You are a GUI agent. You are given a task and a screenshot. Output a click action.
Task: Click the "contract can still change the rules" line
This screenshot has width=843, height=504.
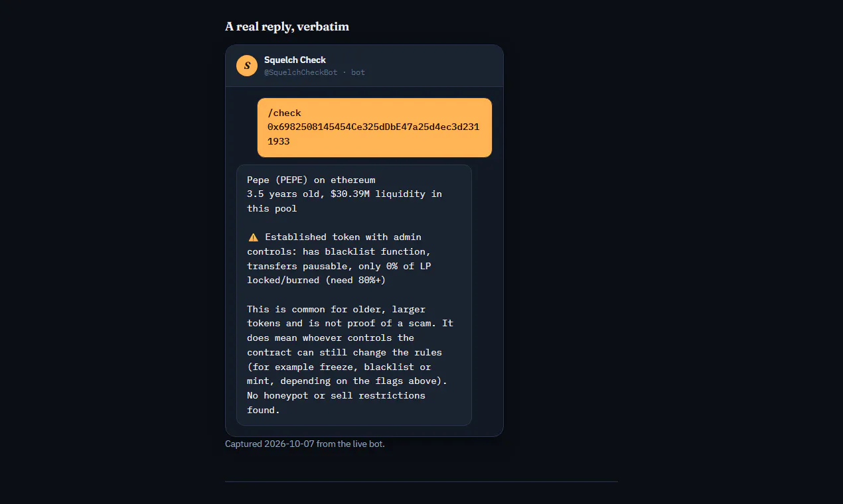(x=345, y=352)
